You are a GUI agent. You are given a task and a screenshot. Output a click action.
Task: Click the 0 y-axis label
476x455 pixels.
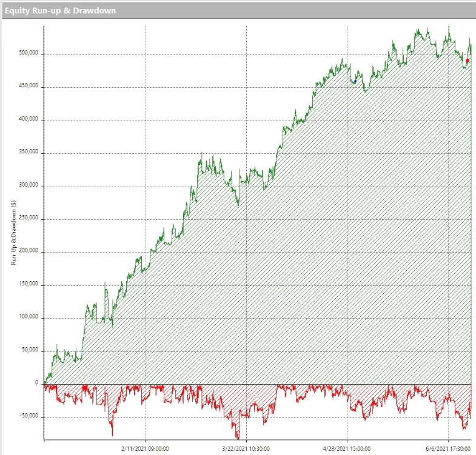click(37, 382)
